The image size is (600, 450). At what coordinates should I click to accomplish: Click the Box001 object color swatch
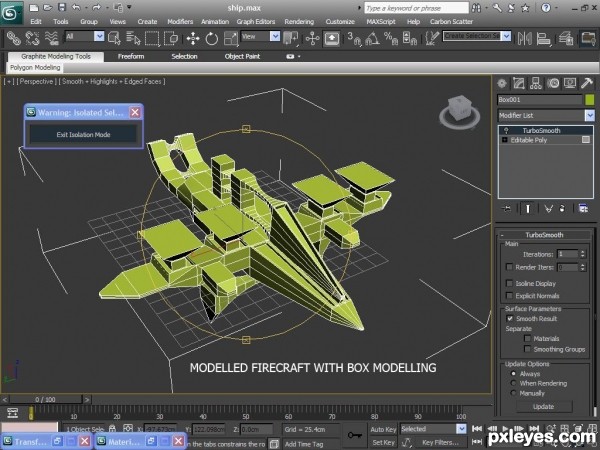(590, 99)
